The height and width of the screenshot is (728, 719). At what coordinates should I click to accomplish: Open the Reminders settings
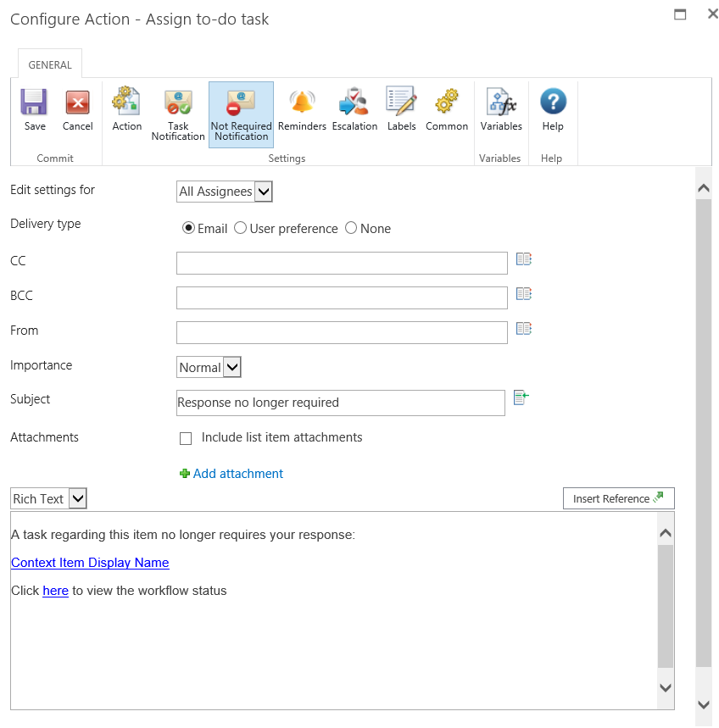[302, 110]
